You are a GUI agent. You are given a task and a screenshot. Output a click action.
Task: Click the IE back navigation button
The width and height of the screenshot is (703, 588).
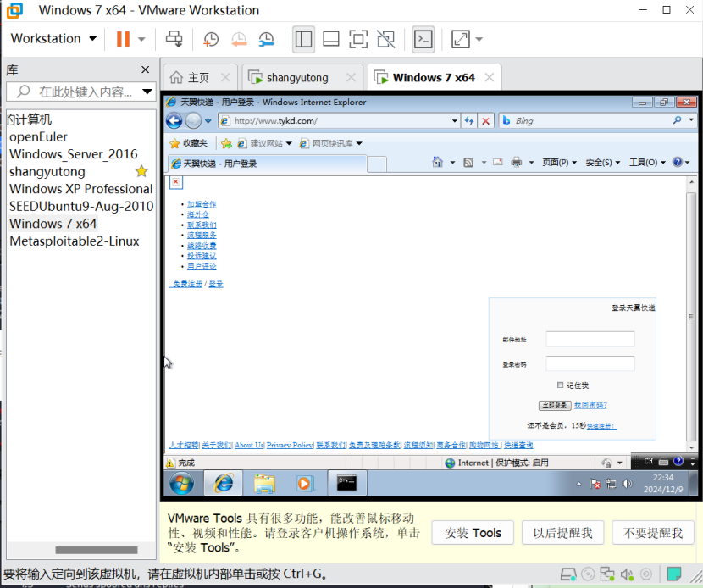[x=174, y=120]
